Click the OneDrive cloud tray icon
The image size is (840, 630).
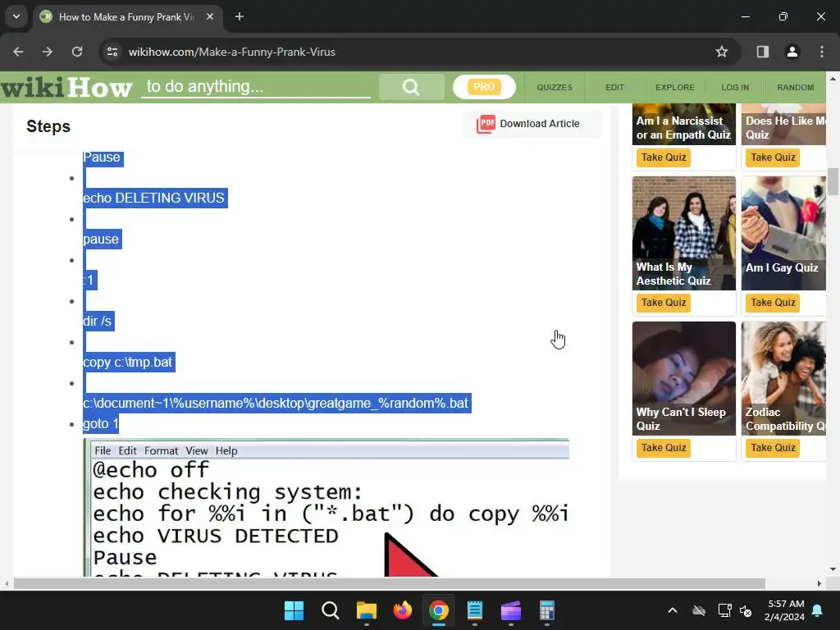699,610
